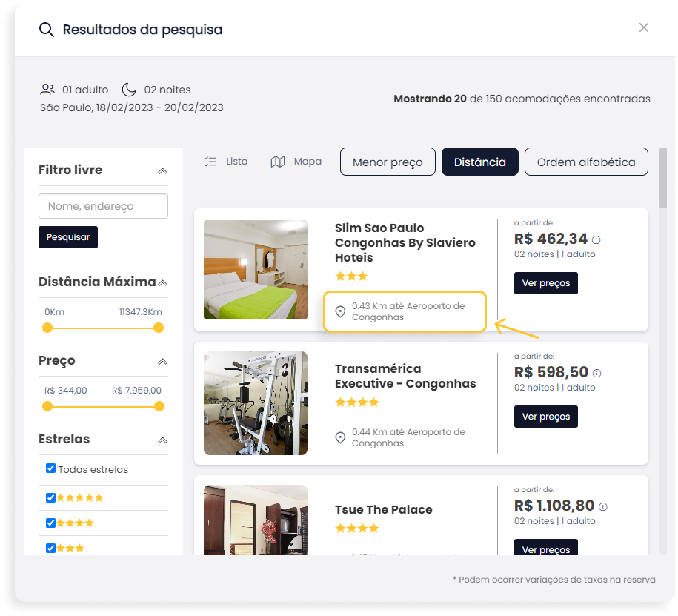
Task: Click the price R$ 462,34
Action: point(551,239)
